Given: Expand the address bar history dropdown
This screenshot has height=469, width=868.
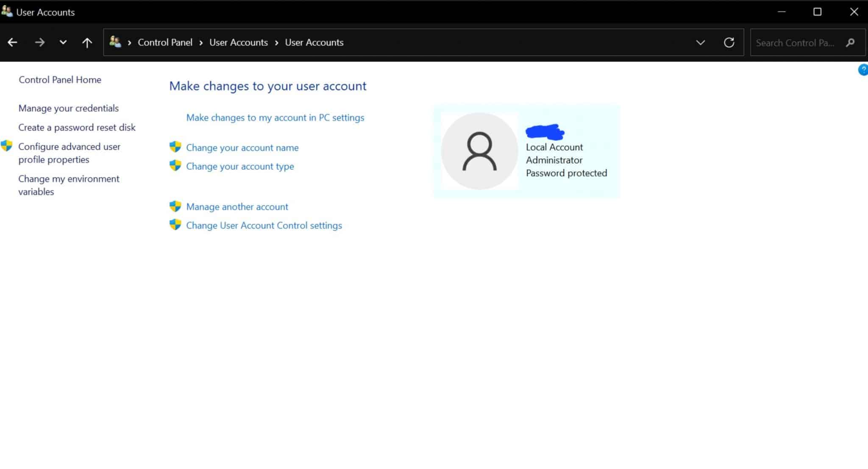Looking at the screenshot, I should point(700,42).
